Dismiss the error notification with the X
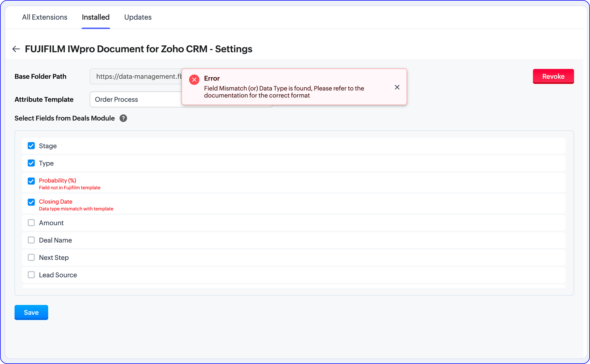The image size is (590, 364). [x=397, y=87]
